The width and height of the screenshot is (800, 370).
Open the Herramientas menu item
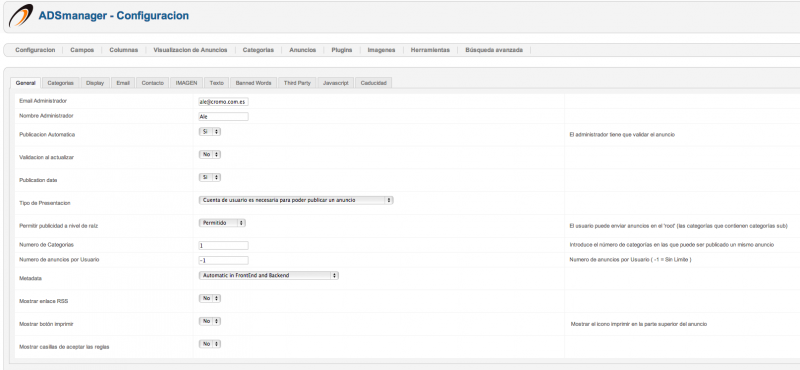tap(430, 50)
